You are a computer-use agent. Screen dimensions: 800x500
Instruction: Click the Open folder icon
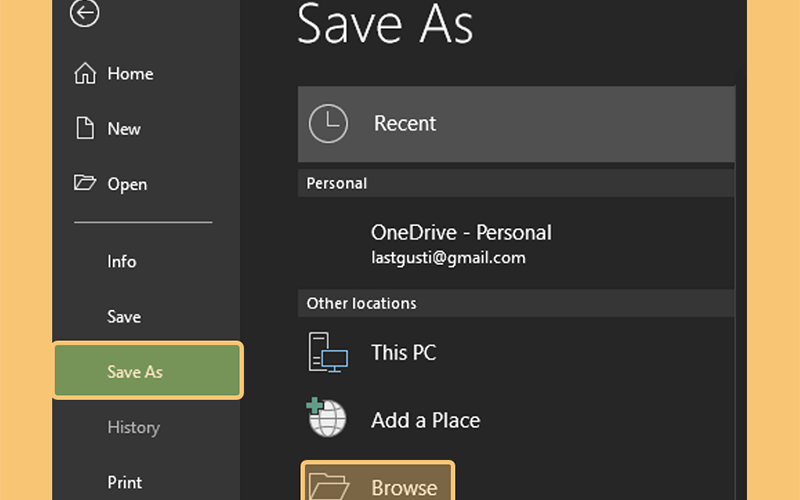(x=85, y=183)
